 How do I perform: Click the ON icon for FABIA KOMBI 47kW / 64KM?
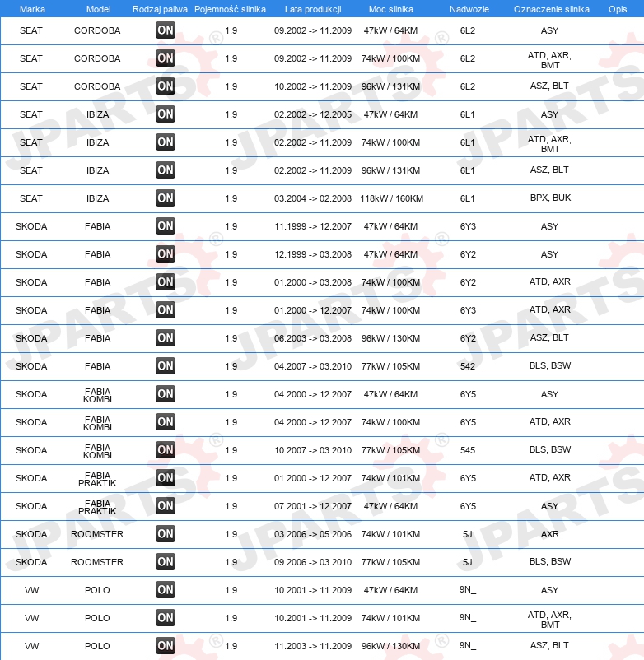coord(165,394)
